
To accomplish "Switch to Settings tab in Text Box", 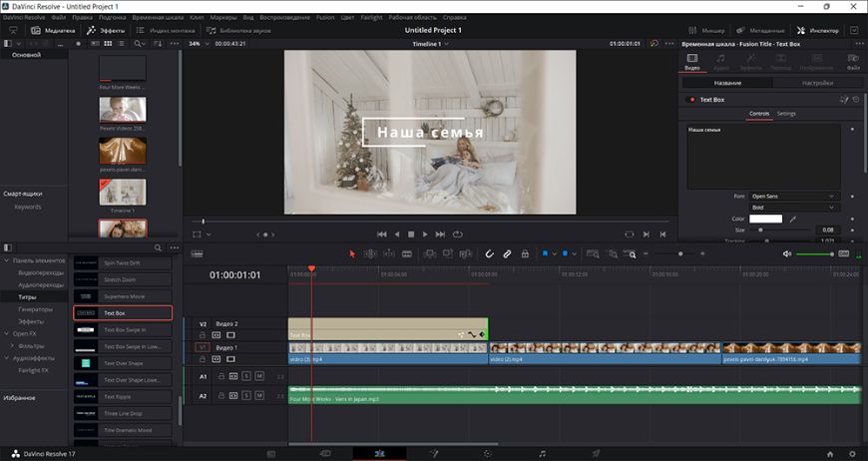I will click(787, 114).
